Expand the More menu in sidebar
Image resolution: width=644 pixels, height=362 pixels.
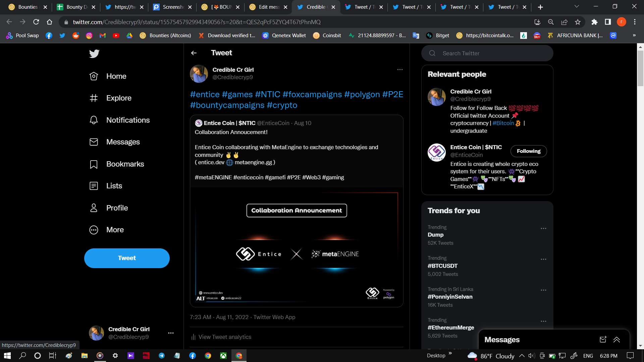click(x=107, y=230)
